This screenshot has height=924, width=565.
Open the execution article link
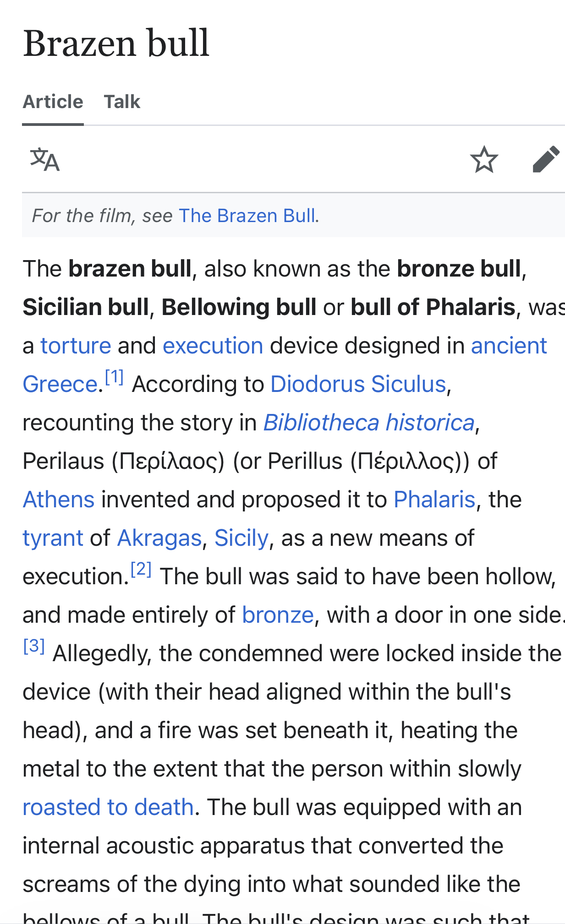213,346
